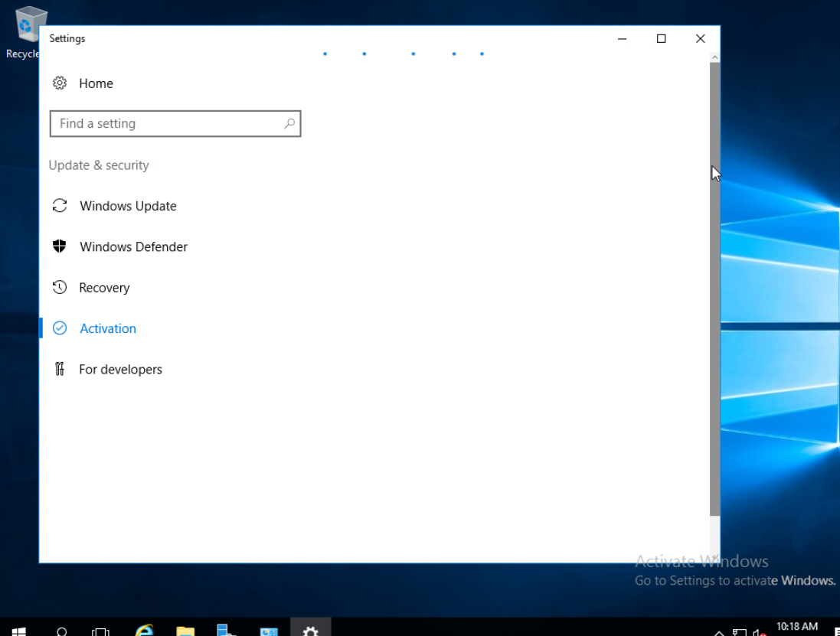This screenshot has height=636, width=840.
Task: Click the For developers tools icon
Action: tap(60, 369)
